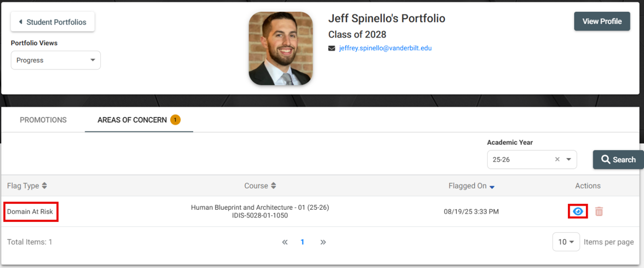Open the items per page dropdown
Image resolution: width=644 pixels, height=268 pixels.
[566, 242]
